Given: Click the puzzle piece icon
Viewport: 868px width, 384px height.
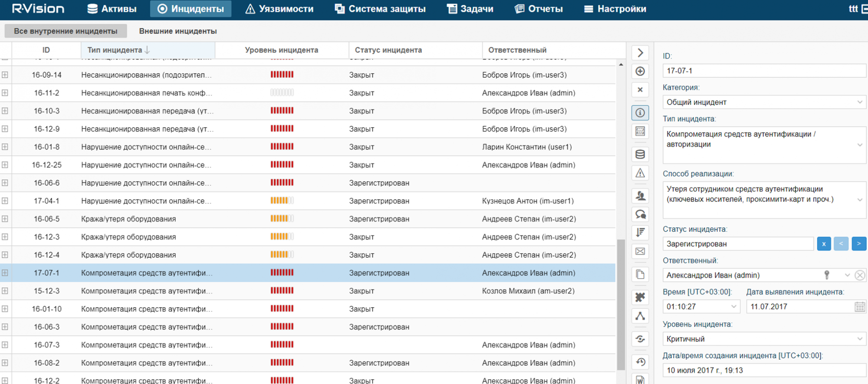Looking at the screenshot, I should click(640, 297).
